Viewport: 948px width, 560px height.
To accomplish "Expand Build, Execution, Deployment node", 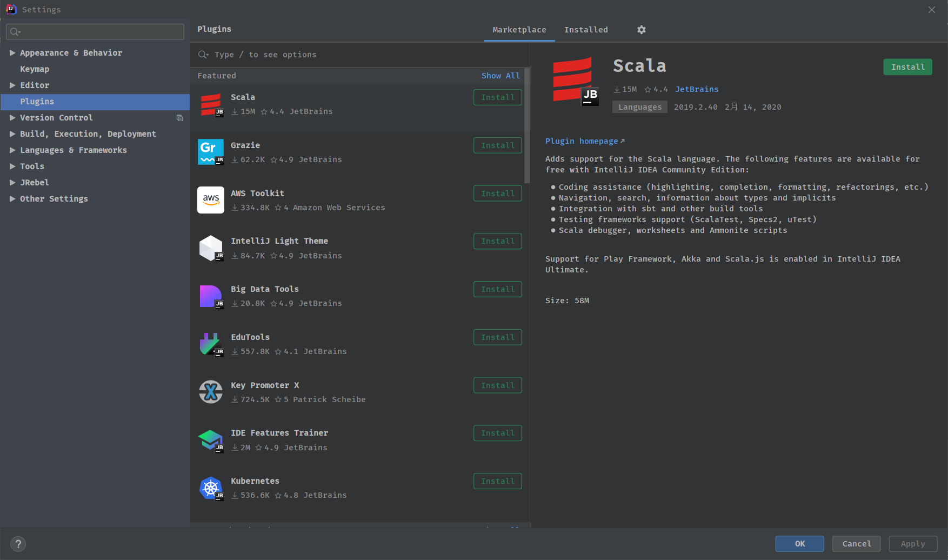I will 12,134.
